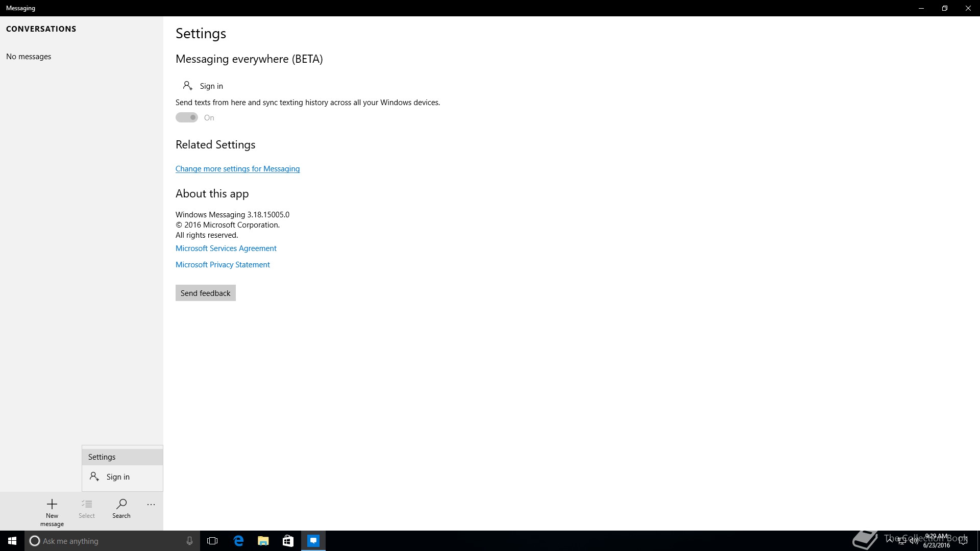The image size is (980, 551).
Task: Click the Messaging app taskbar icon
Action: (313, 541)
